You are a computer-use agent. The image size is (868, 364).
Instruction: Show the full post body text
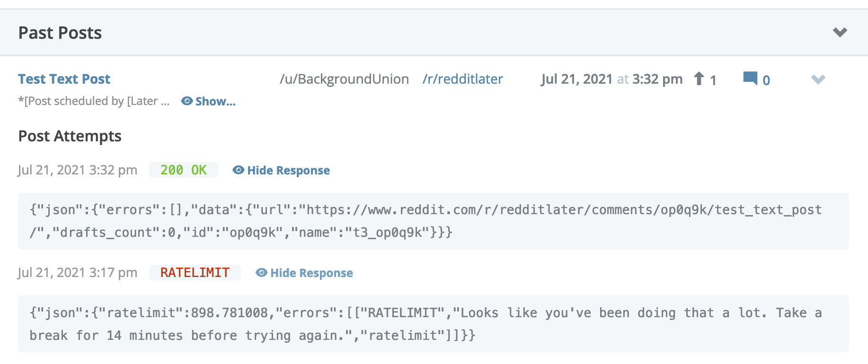[x=215, y=101]
